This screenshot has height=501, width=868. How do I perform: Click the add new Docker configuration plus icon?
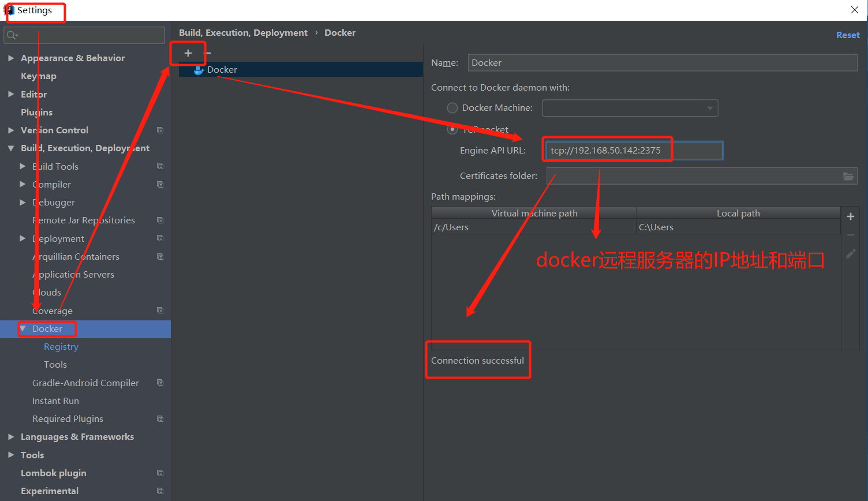[x=188, y=53]
